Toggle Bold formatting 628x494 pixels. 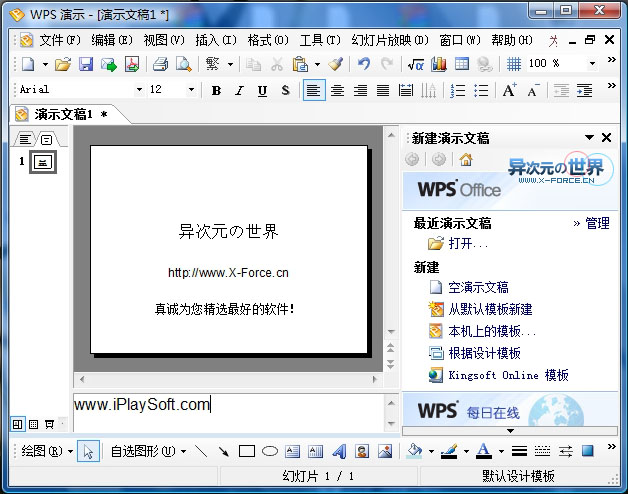(216, 91)
